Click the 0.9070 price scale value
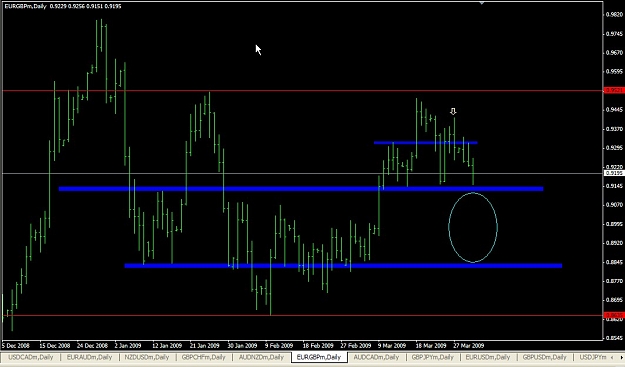The width and height of the screenshot is (625, 367). [x=614, y=204]
